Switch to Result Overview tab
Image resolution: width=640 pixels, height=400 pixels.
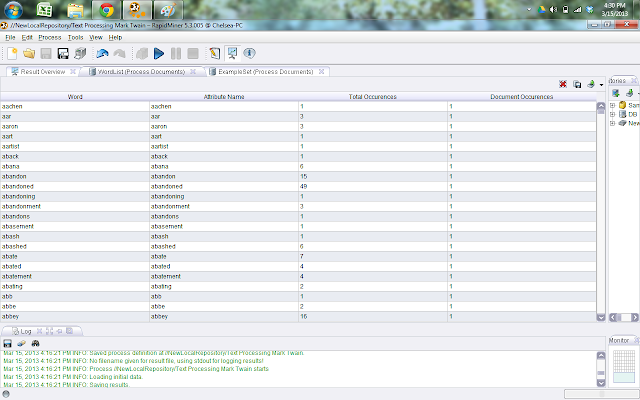42,72
